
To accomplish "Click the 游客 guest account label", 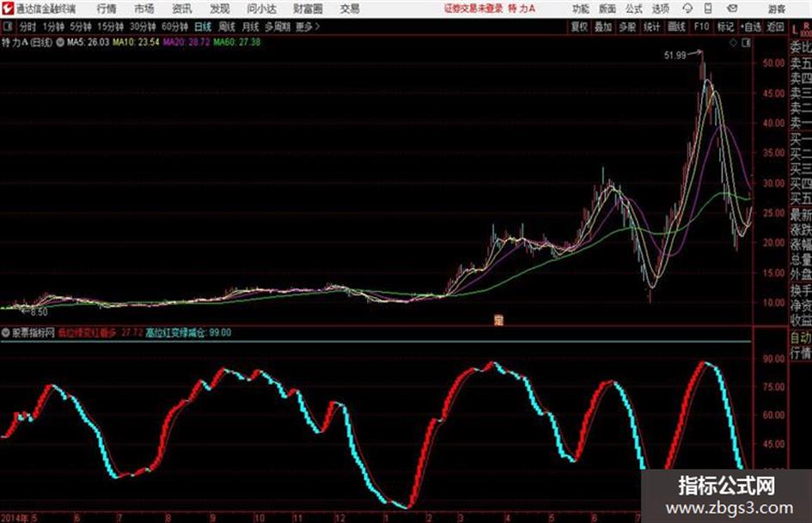I will coord(777,9).
